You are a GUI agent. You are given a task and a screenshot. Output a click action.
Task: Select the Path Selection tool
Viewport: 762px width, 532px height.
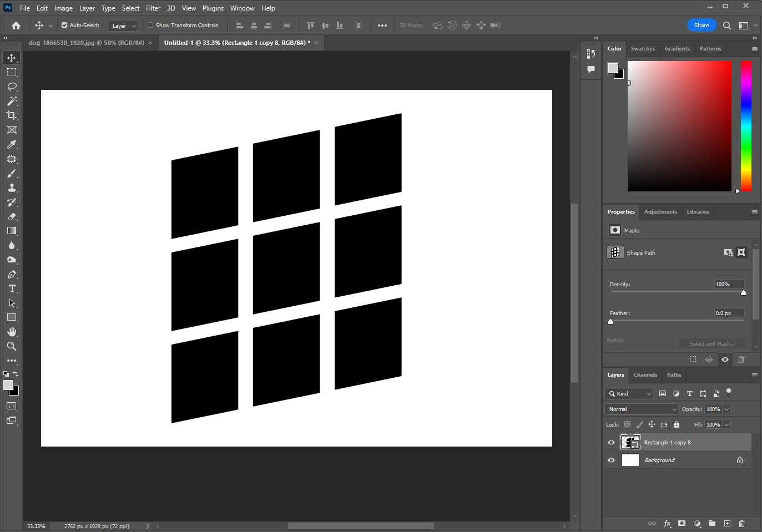12,303
